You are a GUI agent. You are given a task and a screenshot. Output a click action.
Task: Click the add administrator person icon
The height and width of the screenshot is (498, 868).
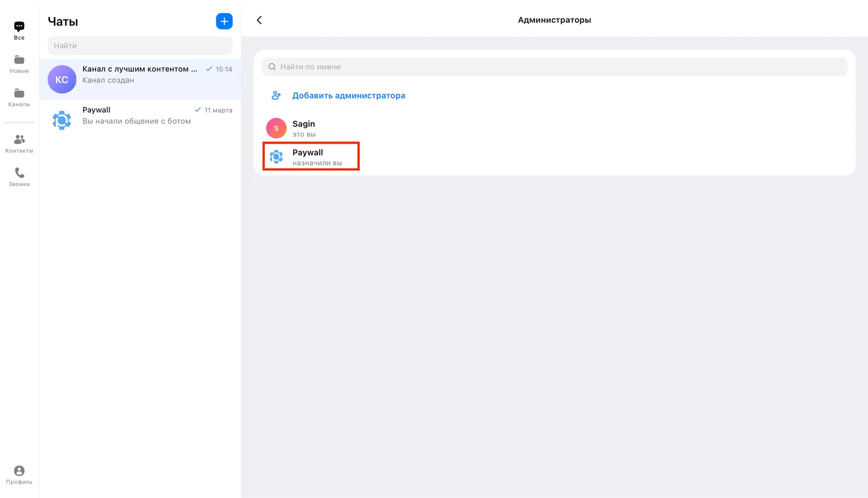click(x=276, y=95)
